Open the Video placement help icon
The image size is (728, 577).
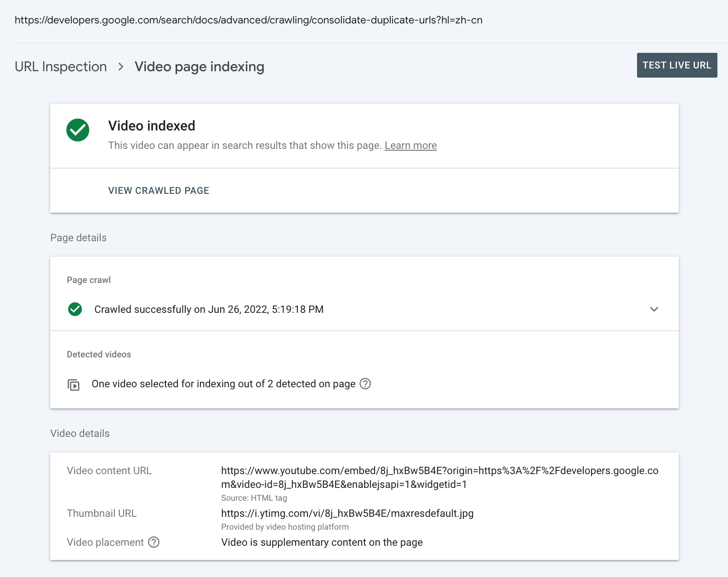pyautogui.click(x=154, y=542)
